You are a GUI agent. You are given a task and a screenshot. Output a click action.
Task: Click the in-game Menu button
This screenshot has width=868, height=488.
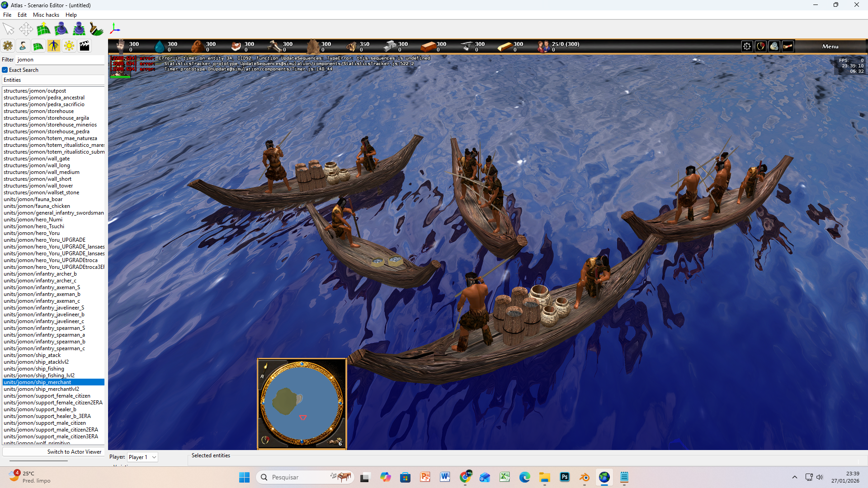click(830, 47)
